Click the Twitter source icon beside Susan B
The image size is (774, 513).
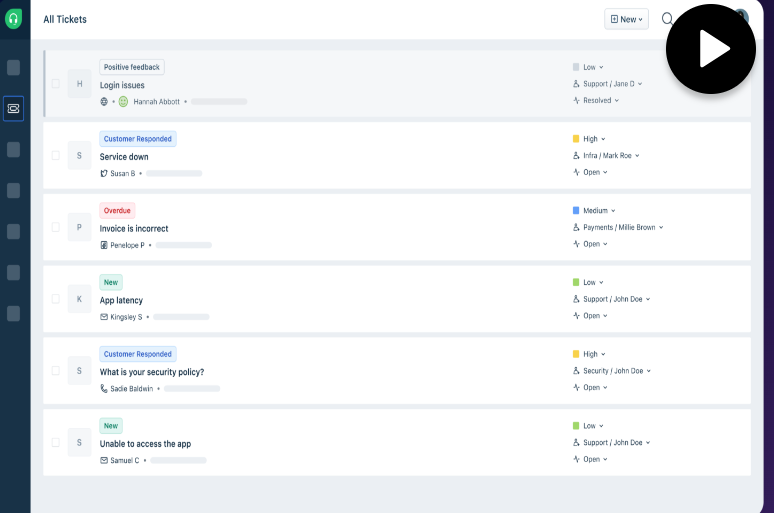click(x=104, y=173)
